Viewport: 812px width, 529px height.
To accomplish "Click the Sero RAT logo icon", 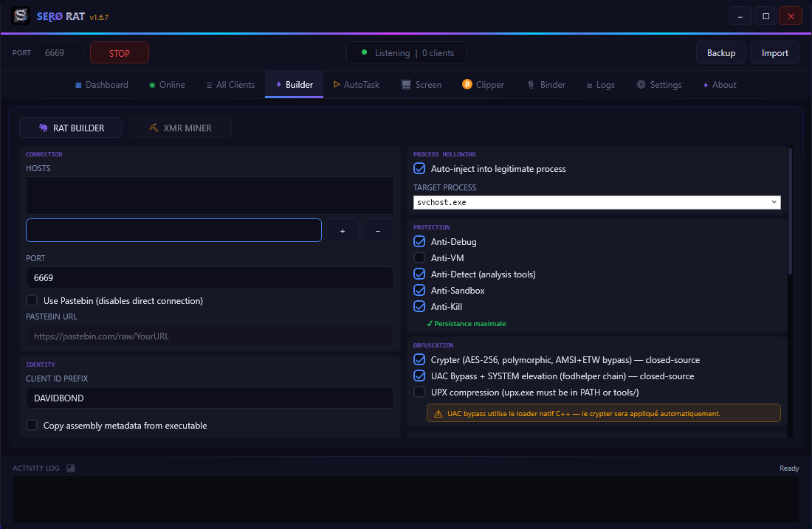I will pyautogui.click(x=21, y=15).
